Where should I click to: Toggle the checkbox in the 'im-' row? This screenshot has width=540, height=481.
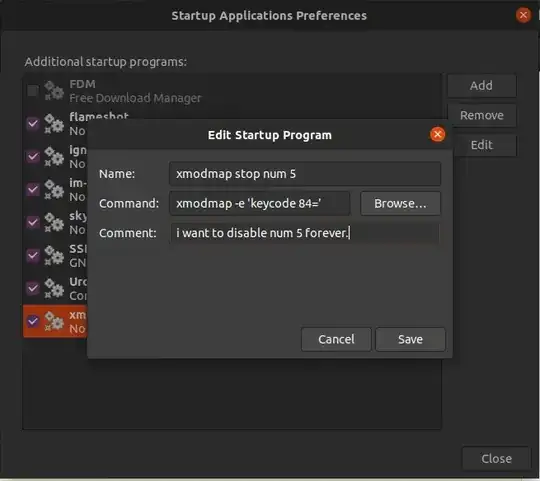pyautogui.click(x=33, y=189)
